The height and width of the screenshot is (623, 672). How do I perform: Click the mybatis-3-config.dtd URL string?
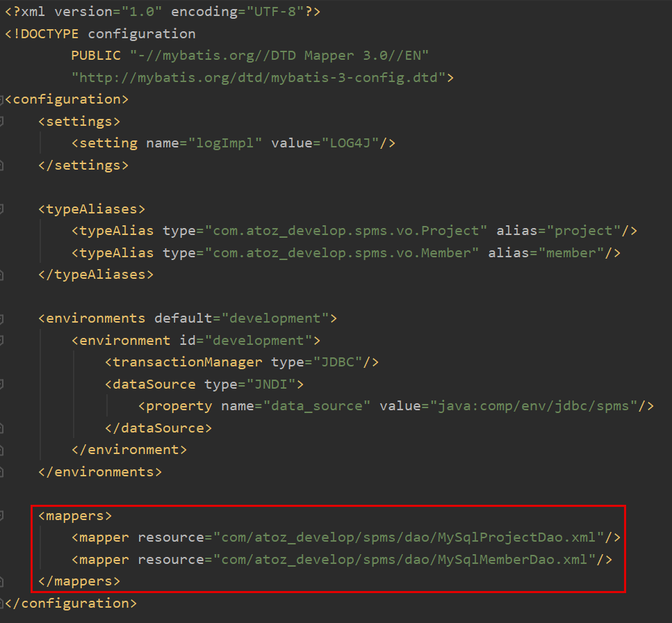pos(259,78)
